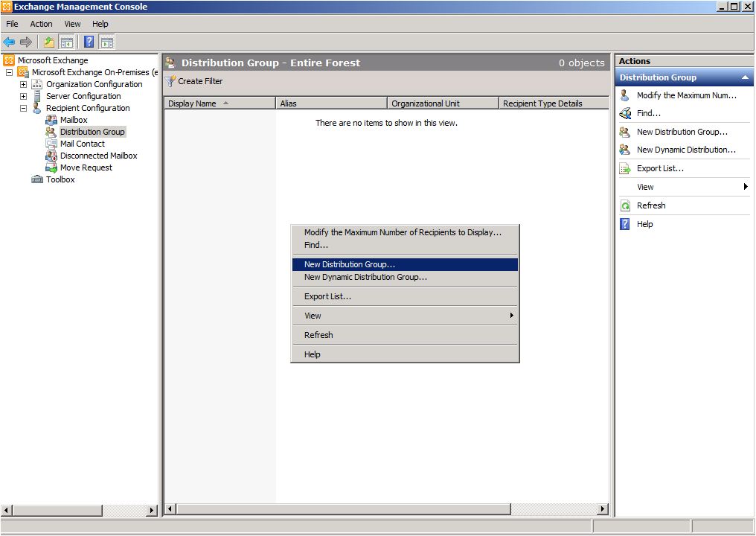Collapse the Distribution Group actions section arrow

pyautogui.click(x=745, y=77)
